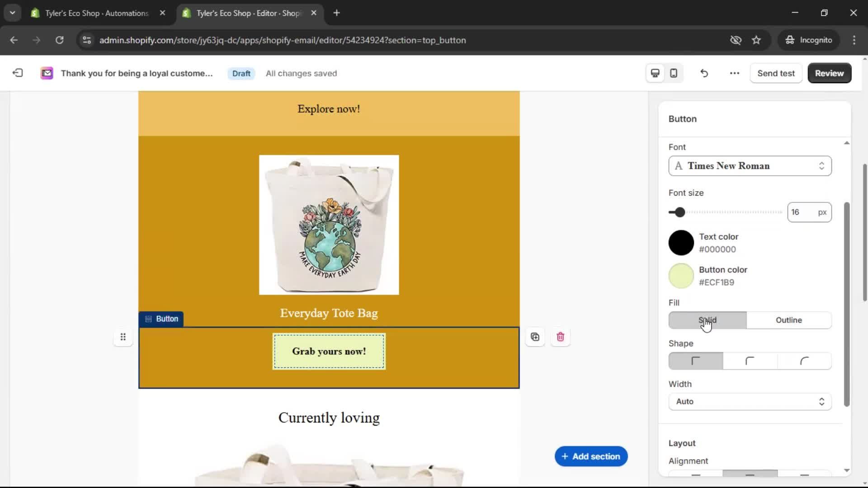This screenshot has width=868, height=488.
Task: Exit the email editor
Action: point(17,73)
